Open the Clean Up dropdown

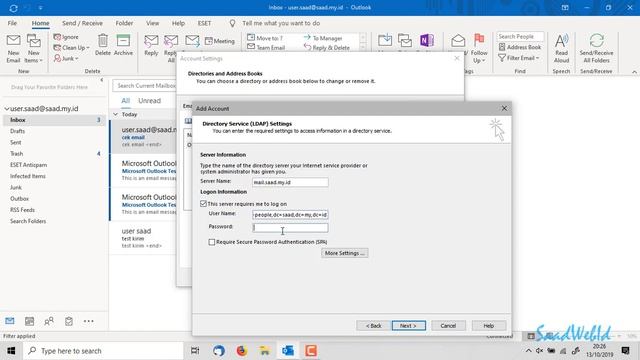tap(71, 48)
